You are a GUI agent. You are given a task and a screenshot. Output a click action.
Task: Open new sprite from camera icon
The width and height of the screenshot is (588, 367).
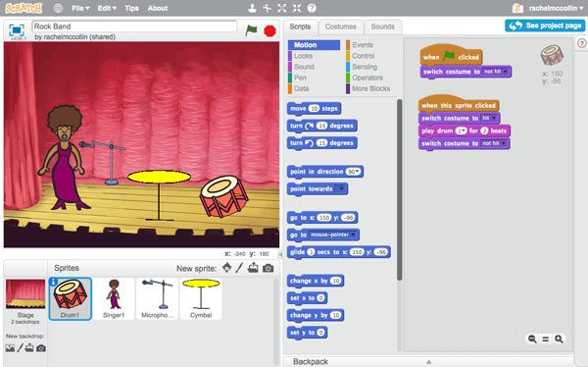click(x=268, y=268)
